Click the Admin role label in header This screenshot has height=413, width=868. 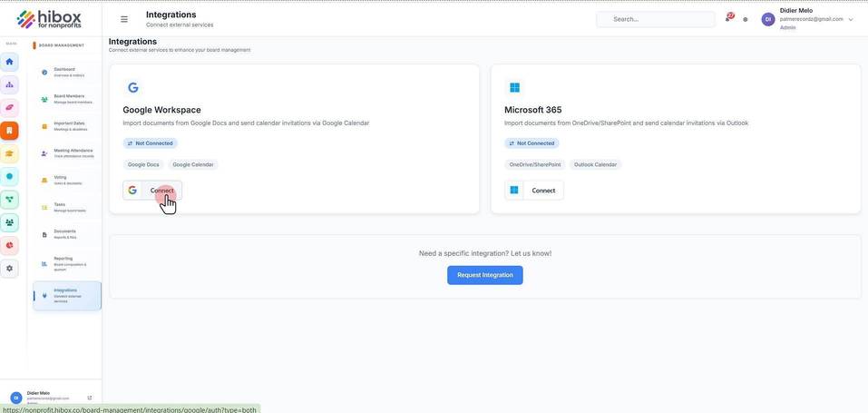point(787,27)
